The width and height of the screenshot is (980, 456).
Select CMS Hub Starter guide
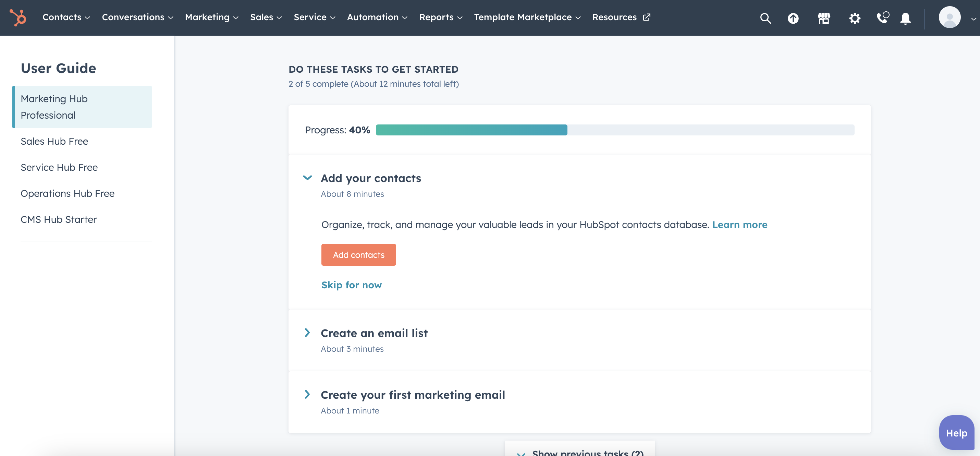pos(59,220)
